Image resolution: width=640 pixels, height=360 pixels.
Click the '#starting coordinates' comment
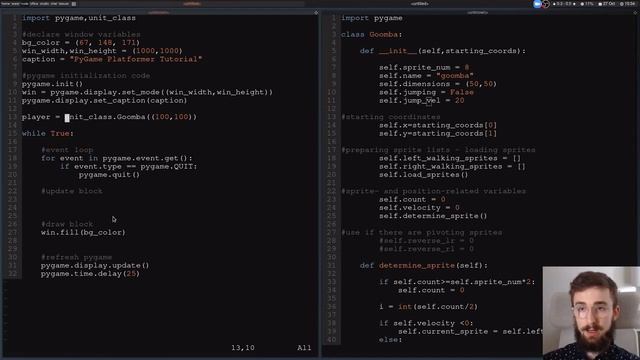coord(391,117)
